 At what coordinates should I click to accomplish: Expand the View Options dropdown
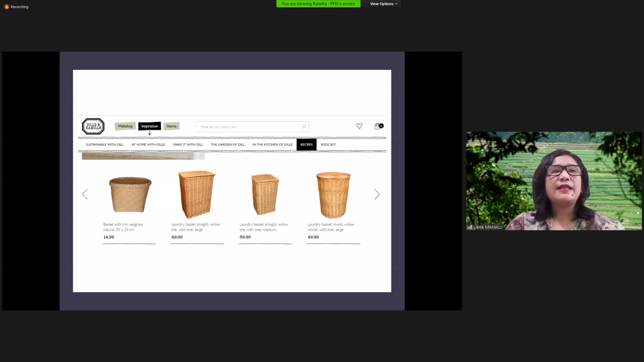[x=383, y=4]
